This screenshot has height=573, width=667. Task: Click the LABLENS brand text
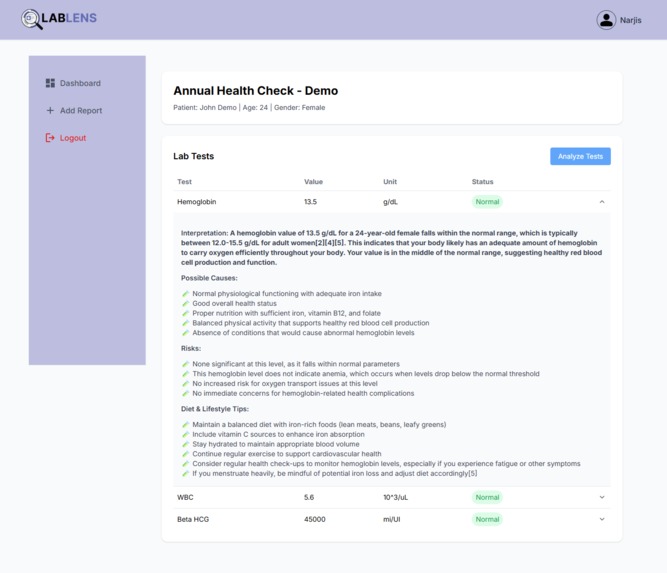69,18
